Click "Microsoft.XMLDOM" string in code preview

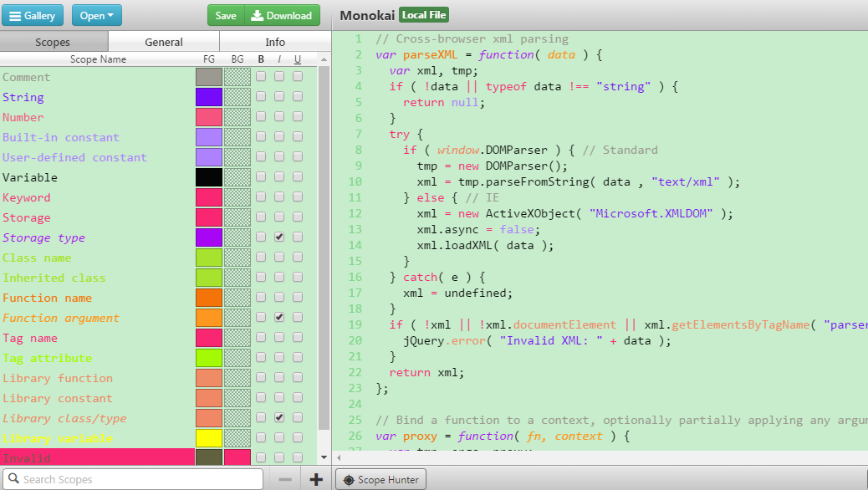(x=651, y=213)
